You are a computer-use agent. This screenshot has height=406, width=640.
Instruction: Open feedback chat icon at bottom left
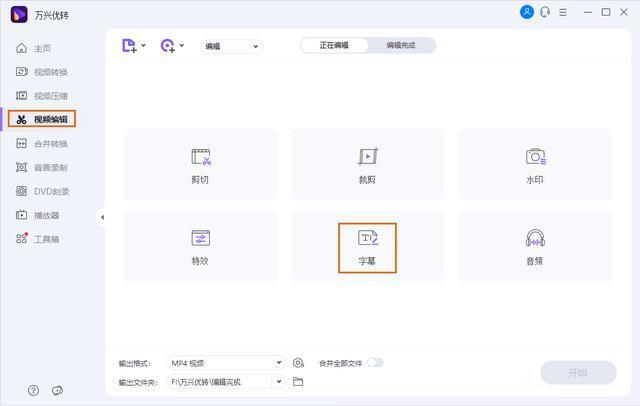[57, 390]
